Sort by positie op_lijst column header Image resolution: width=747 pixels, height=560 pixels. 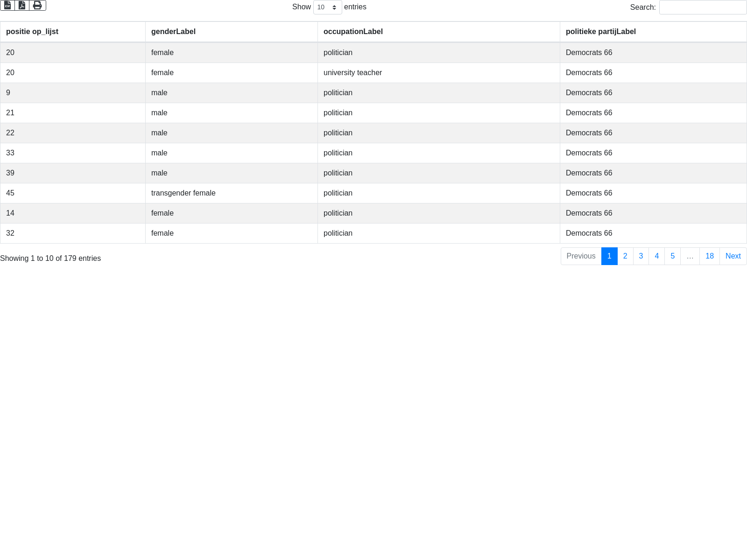point(32,32)
